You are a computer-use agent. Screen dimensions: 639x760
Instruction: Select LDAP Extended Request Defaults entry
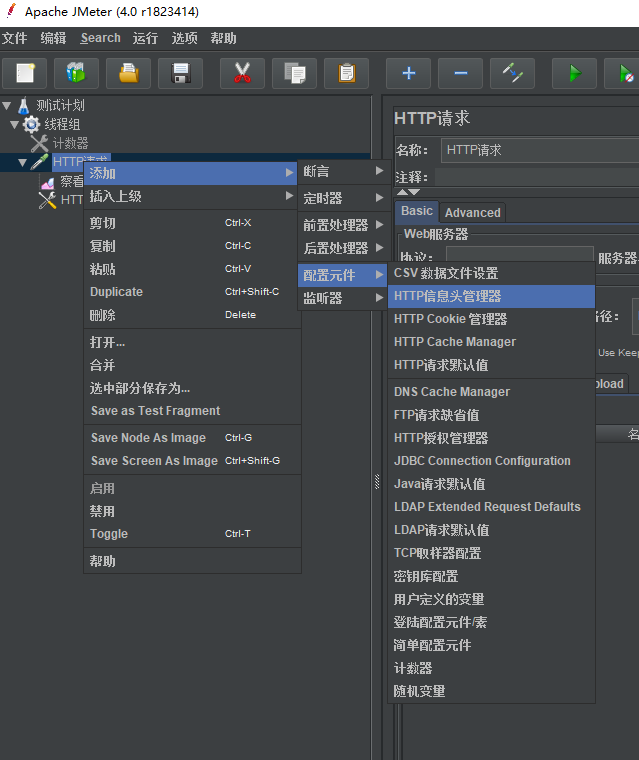(491, 507)
